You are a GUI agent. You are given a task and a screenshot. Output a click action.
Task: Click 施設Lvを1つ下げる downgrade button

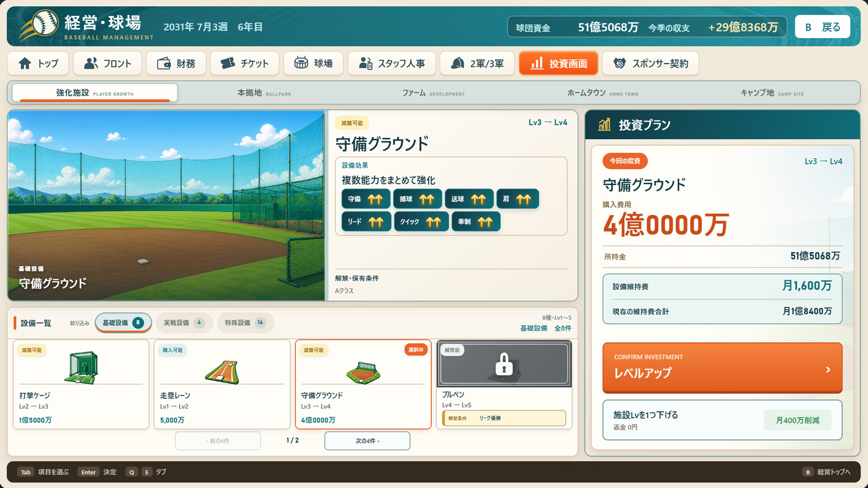pos(722,420)
